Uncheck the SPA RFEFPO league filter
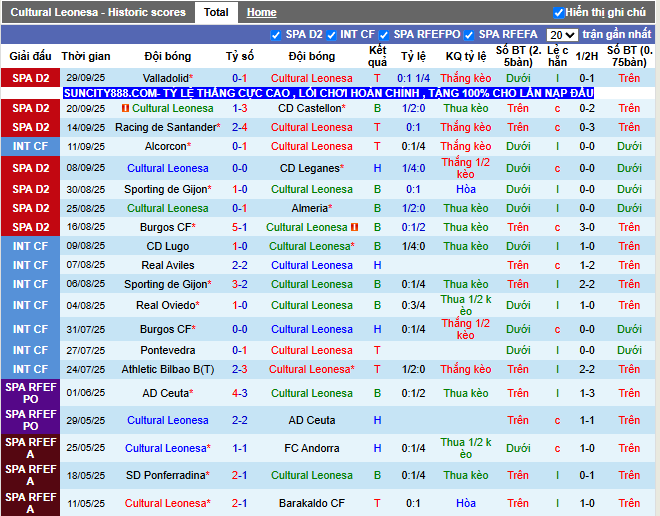 coord(383,35)
